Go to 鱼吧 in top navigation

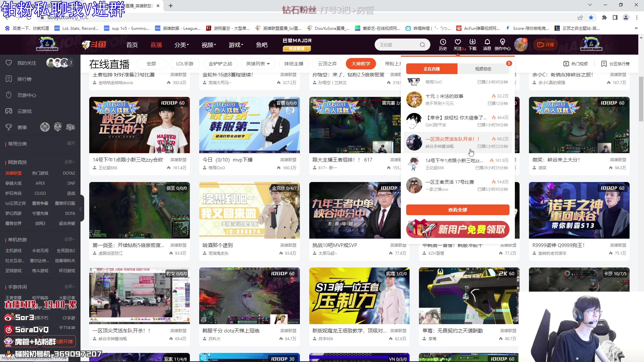(262, 45)
